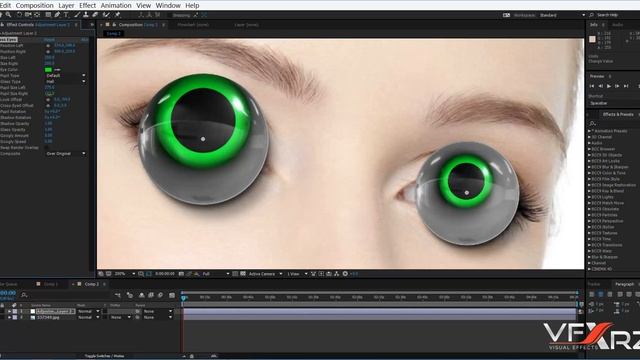Jump to first frame in Preview panel
Image resolution: width=640 pixels, height=360 pixels.
point(592,86)
